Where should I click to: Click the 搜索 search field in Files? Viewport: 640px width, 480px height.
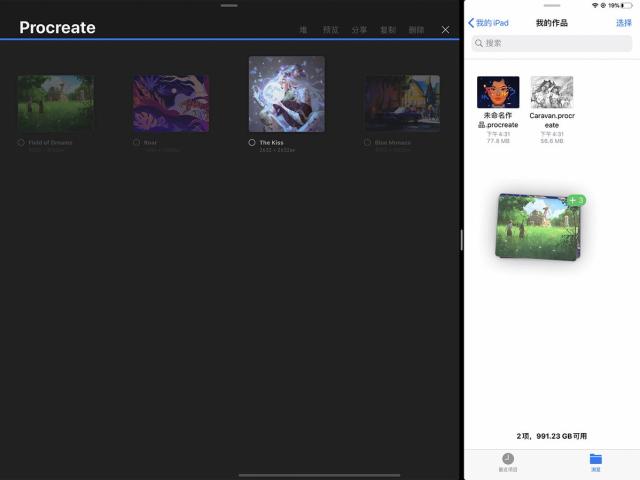[552, 43]
